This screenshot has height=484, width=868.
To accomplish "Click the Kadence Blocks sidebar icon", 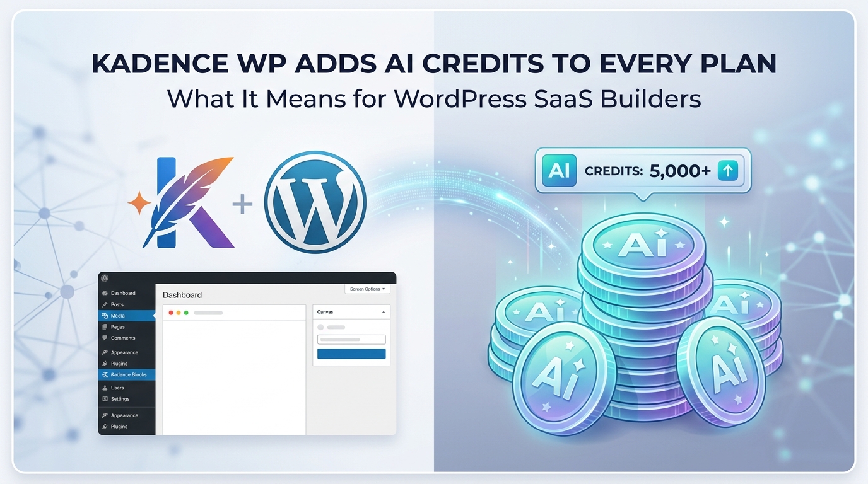I will (105, 375).
